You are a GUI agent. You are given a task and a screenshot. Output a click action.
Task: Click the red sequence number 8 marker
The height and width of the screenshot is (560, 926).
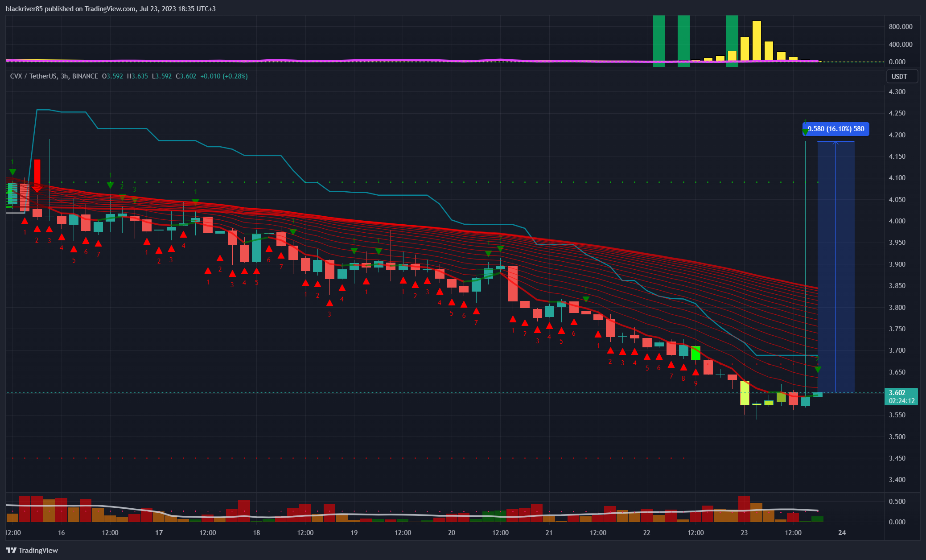[x=683, y=379]
